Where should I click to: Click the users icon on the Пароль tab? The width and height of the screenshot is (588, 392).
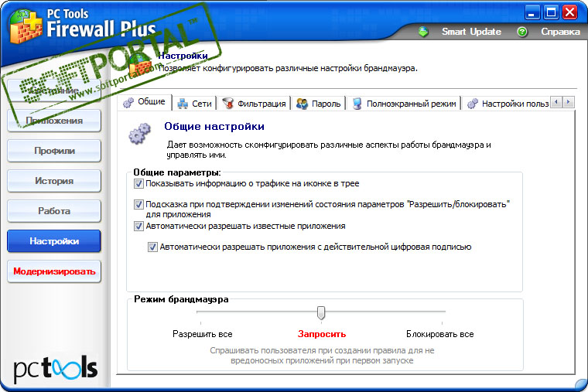click(x=302, y=104)
